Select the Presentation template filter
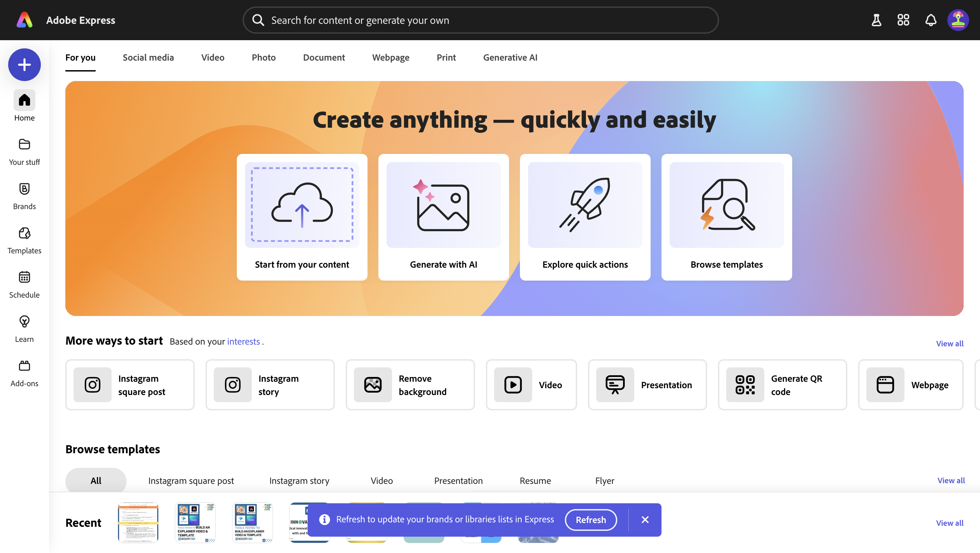The image size is (980, 553). 458,481
